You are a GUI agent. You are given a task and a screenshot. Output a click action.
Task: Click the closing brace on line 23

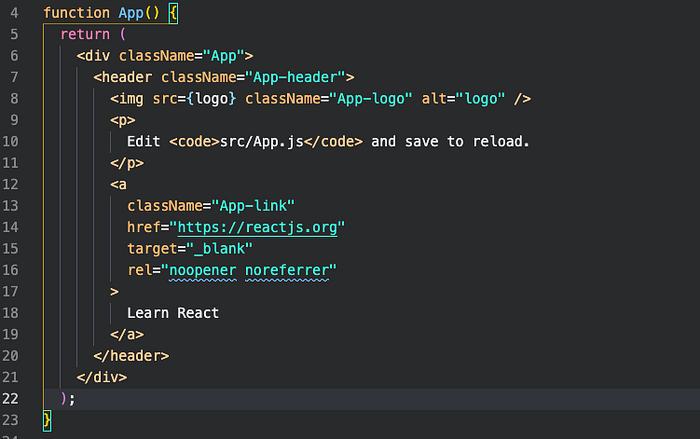click(47, 421)
